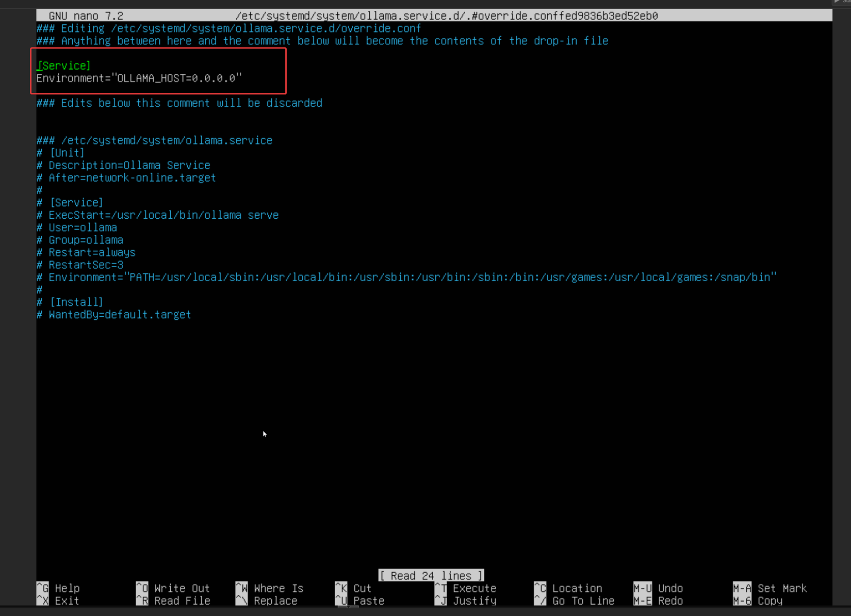
Task: Place cursor on the [Service] line
Action: coord(63,66)
